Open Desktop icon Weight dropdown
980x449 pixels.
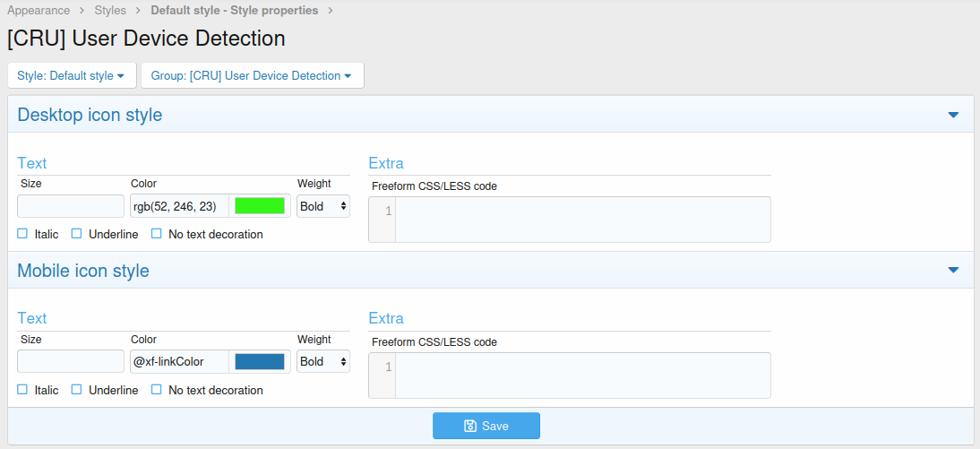point(323,206)
